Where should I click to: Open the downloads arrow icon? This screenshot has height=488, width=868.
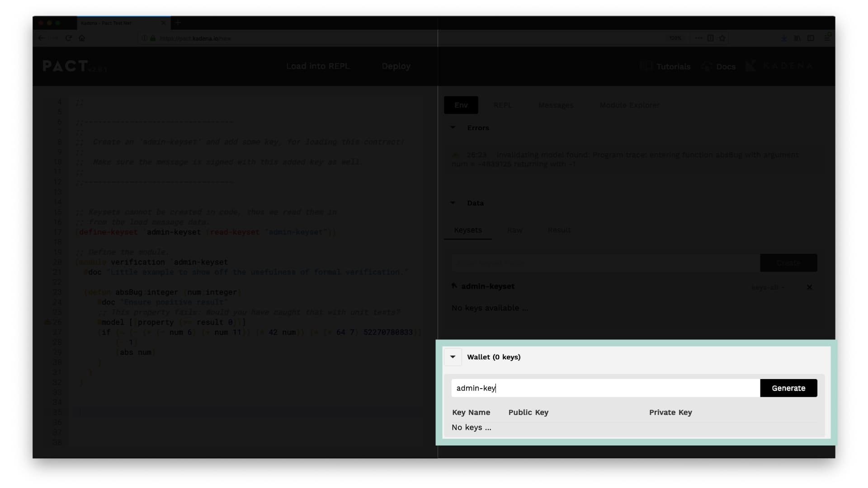tap(784, 38)
